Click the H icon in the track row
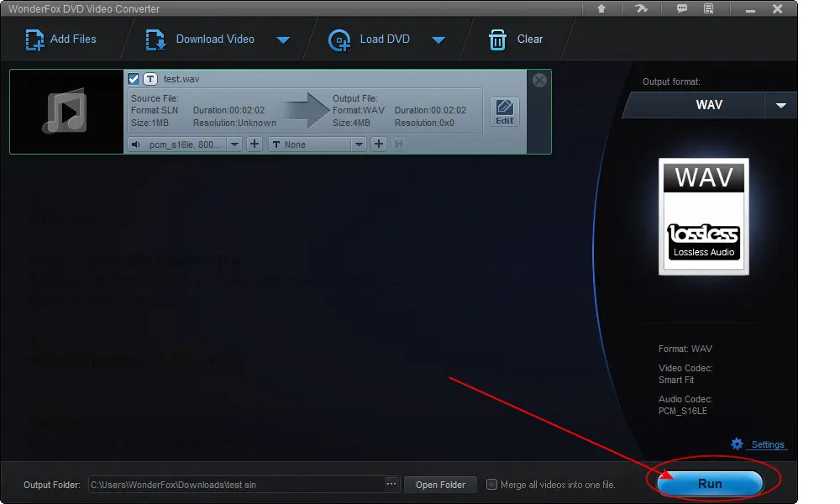Image resolution: width=840 pixels, height=504 pixels. [398, 144]
